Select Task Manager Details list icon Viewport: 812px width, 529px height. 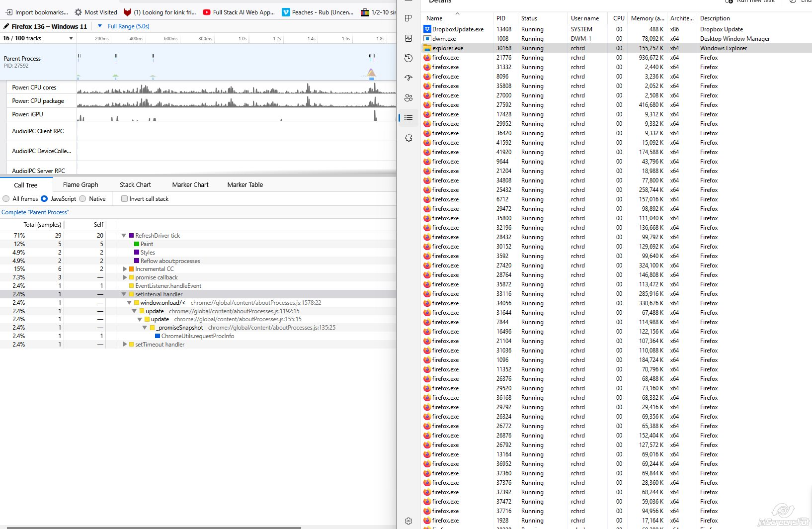[x=408, y=118]
